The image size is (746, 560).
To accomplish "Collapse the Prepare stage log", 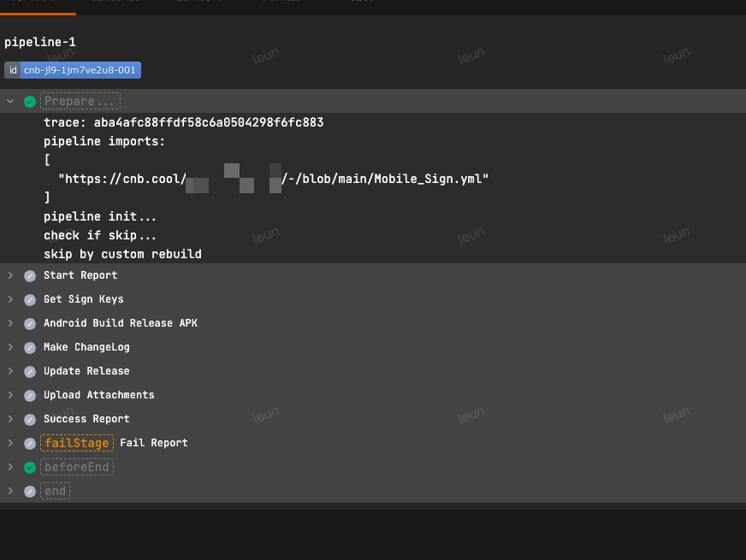I will [10, 102].
